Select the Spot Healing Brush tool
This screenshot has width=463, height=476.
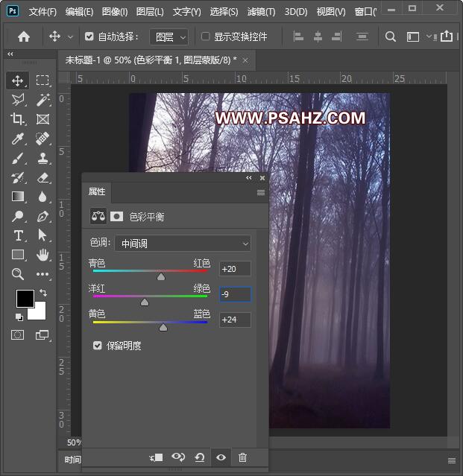coord(42,139)
